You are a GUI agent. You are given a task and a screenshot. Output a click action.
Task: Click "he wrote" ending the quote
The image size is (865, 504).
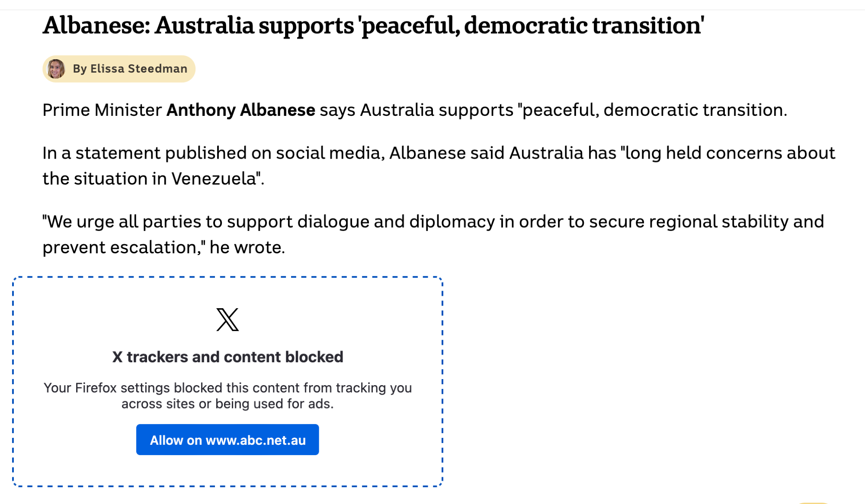(x=246, y=248)
